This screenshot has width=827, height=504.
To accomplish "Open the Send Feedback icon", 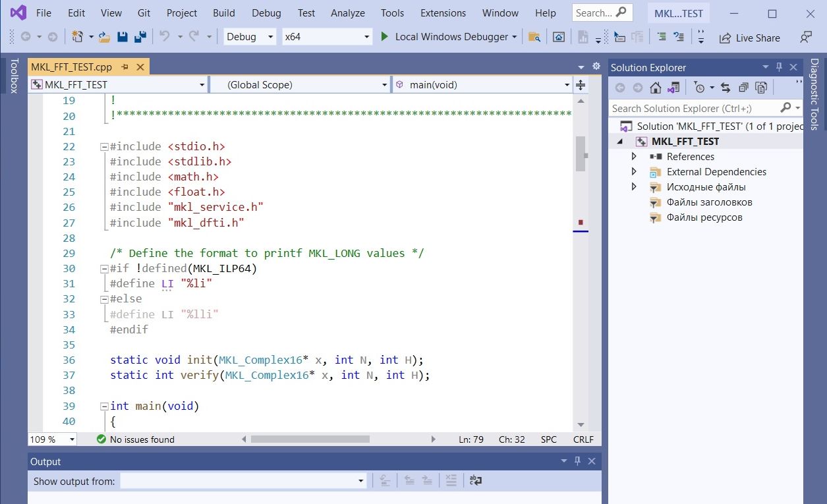I will [805, 38].
